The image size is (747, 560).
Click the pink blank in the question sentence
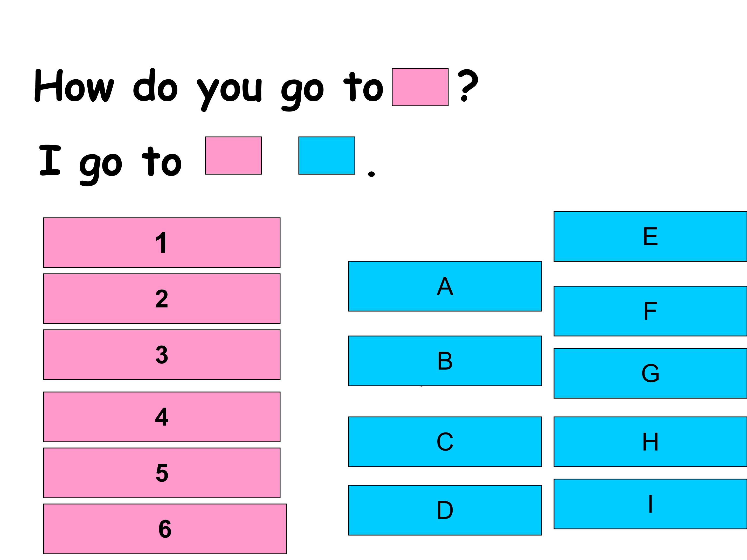(x=420, y=87)
